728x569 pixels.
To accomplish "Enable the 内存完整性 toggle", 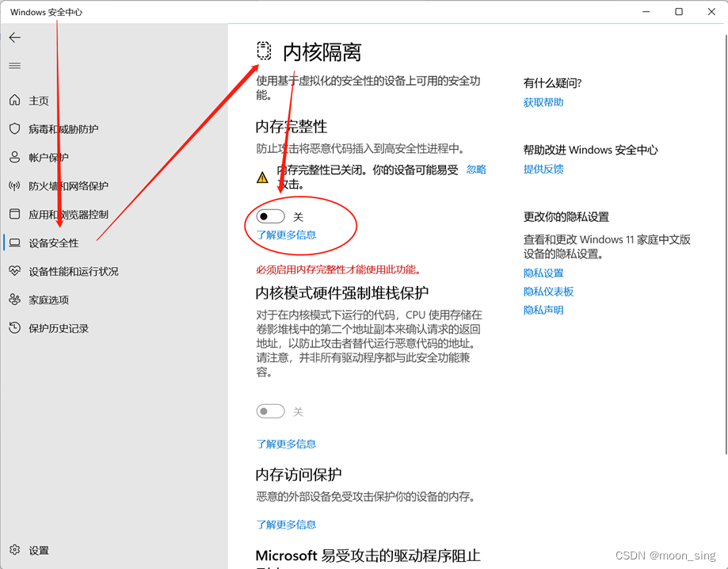I will point(270,216).
